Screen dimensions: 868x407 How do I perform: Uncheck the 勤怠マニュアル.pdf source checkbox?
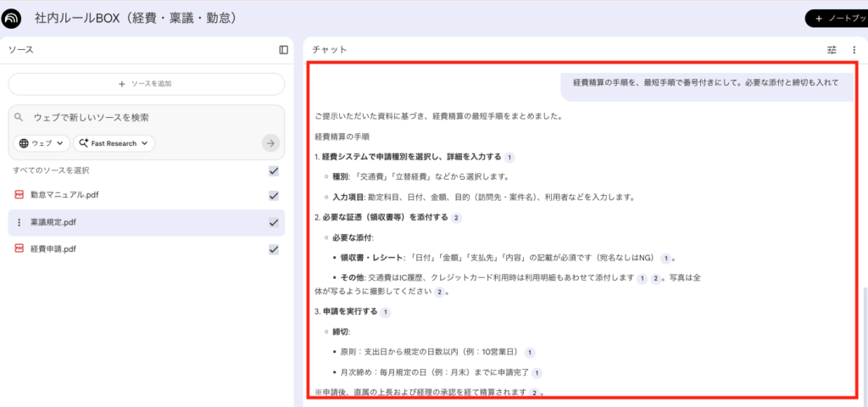(273, 195)
